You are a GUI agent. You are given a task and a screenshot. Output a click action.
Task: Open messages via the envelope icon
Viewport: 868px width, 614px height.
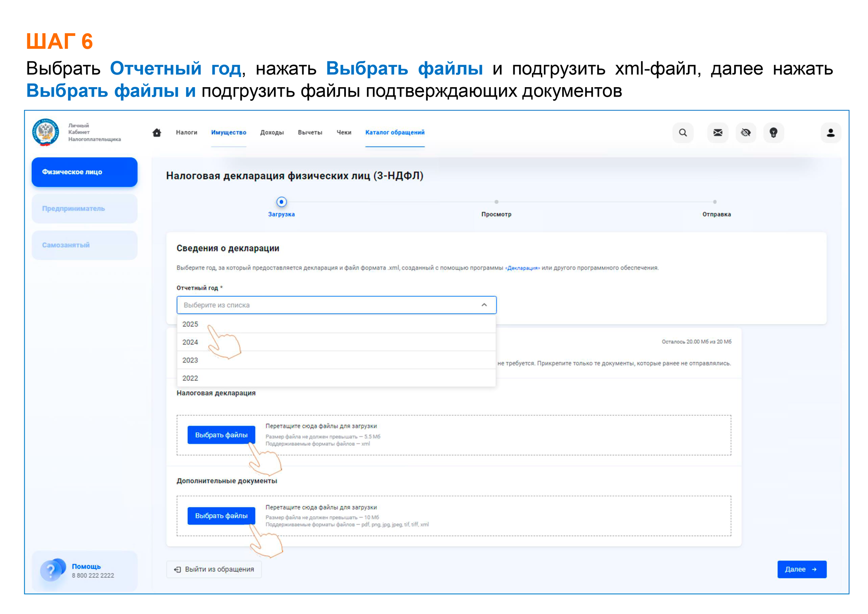click(x=717, y=133)
